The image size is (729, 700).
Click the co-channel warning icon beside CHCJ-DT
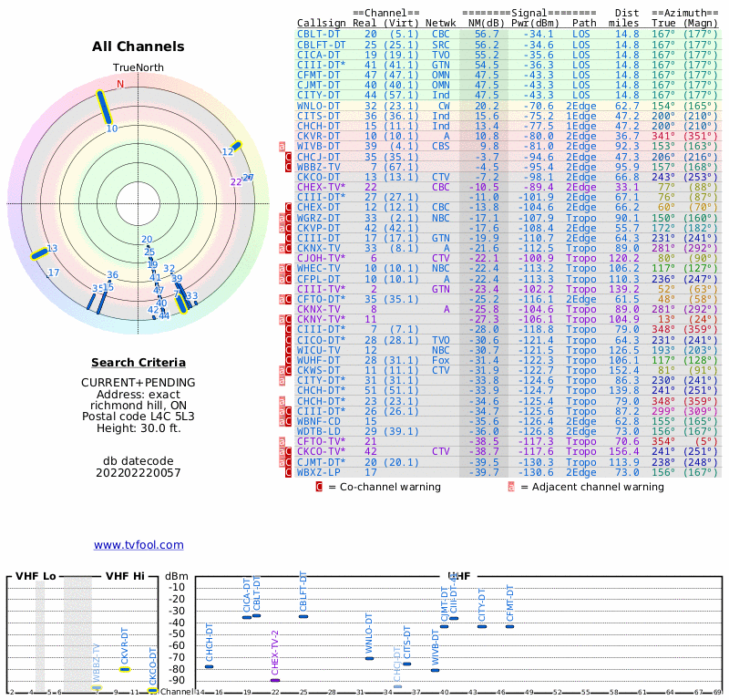click(x=289, y=157)
